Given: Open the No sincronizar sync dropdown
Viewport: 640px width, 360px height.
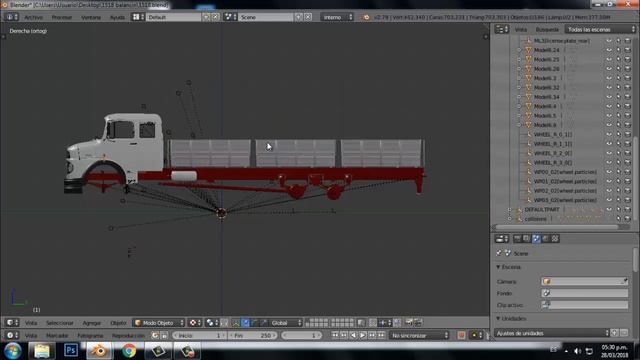Looking at the screenshot, I should tap(419, 336).
